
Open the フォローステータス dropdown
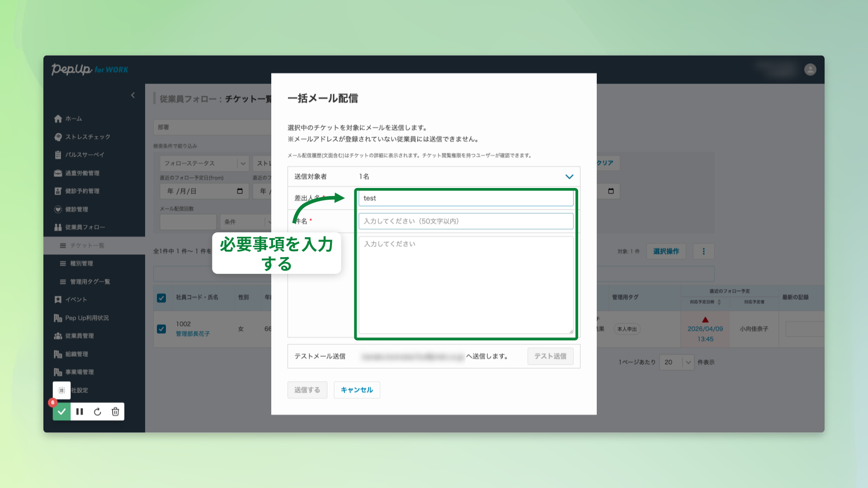204,164
